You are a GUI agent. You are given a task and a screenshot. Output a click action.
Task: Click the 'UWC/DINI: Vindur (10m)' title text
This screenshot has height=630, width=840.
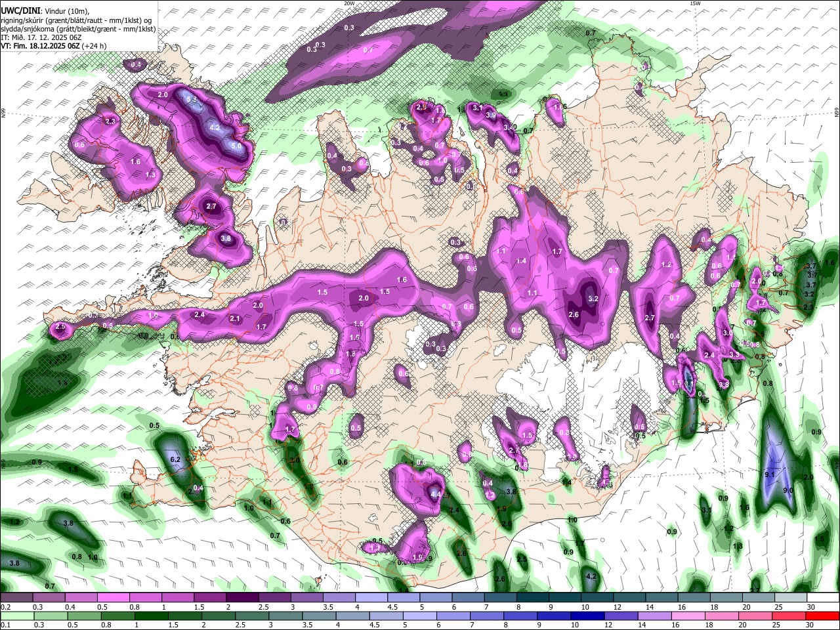(45, 10)
